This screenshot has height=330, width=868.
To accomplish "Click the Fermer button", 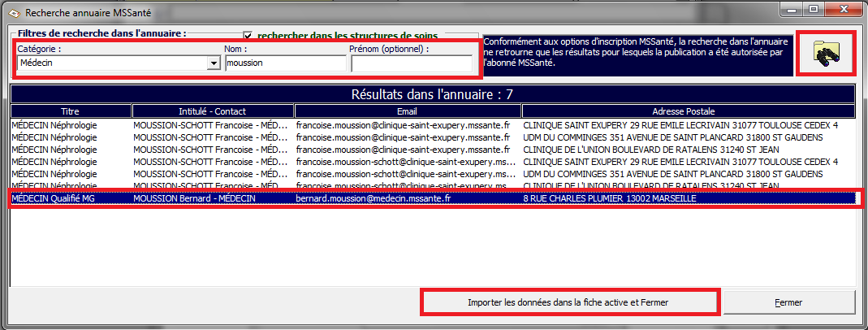I will click(x=789, y=302).
